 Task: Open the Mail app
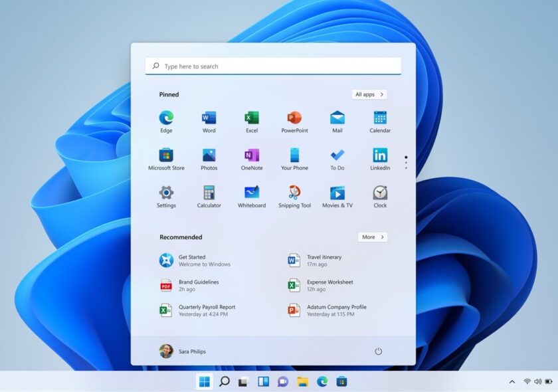point(337,122)
